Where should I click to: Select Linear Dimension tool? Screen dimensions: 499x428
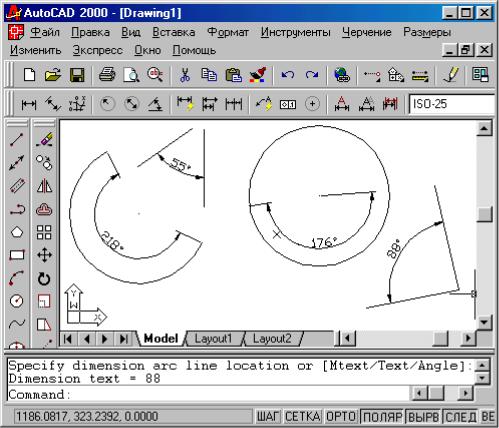point(29,104)
